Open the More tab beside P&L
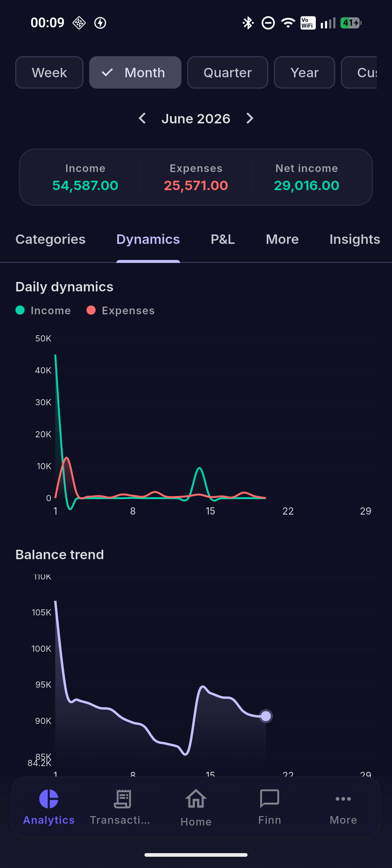This screenshot has width=392, height=868. pyautogui.click(x=282, y=239)
